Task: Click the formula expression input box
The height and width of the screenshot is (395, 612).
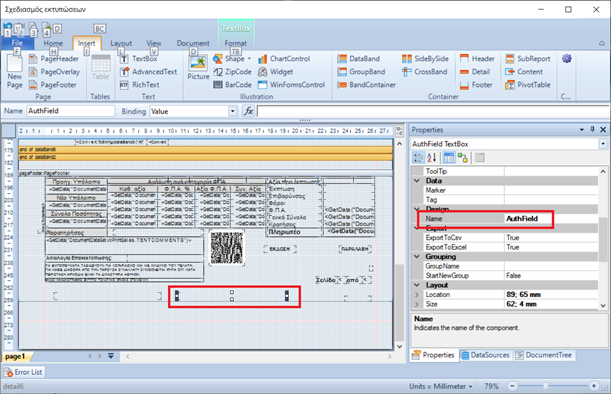Action: (x=432, y=111)
